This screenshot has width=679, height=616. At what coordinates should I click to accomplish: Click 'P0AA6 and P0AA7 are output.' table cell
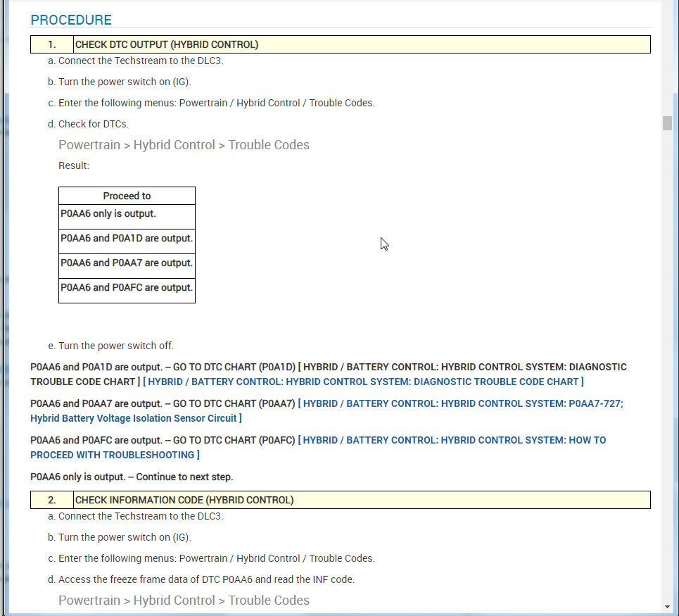pyautogui.click(x=127, y=266)
